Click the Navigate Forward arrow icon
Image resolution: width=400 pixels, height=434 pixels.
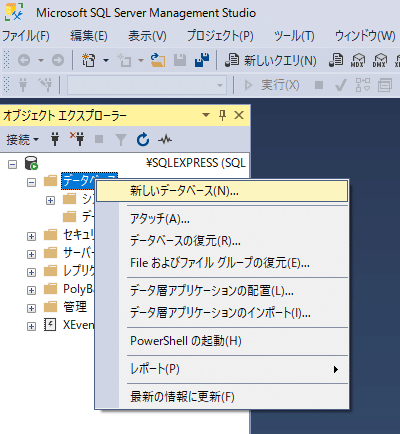58,60
